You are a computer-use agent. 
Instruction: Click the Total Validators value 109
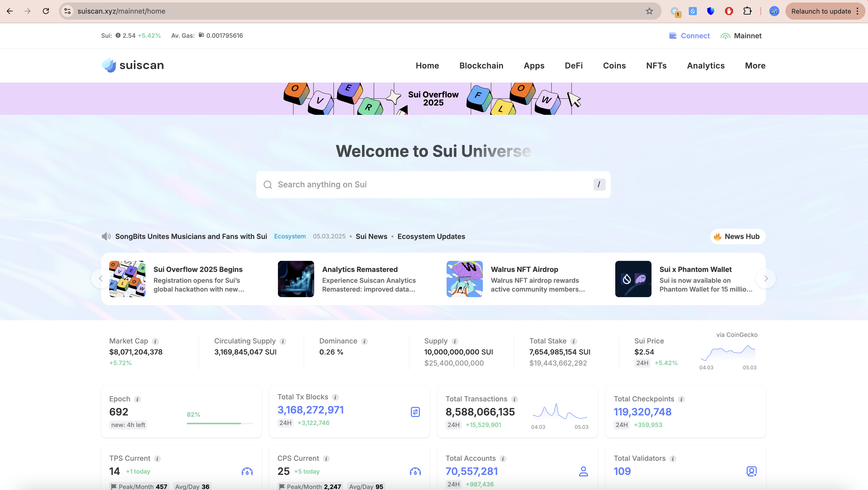click(622, 471)
